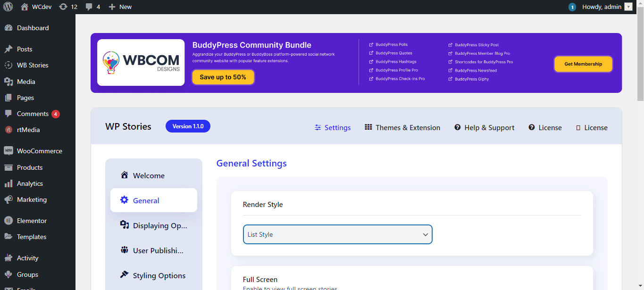This screenshot has height=290, width=644.
Task: Click the Version 1.1.0 badge
Action: pos(188,126)
